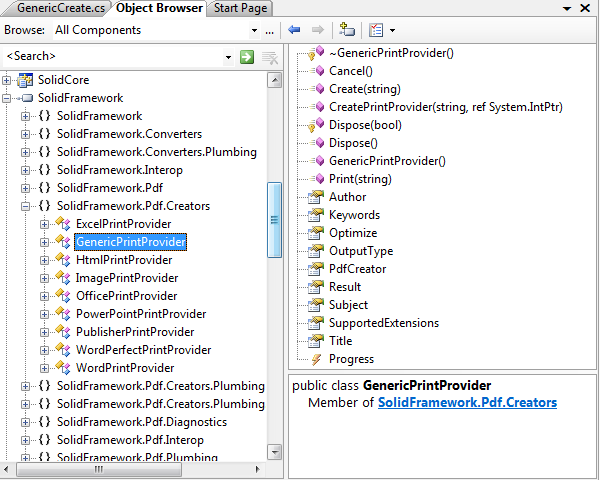Viewport: 600px width, 480px height.
Task: Click the OfficePrintProvider class icon
Action: coord(63,296)
